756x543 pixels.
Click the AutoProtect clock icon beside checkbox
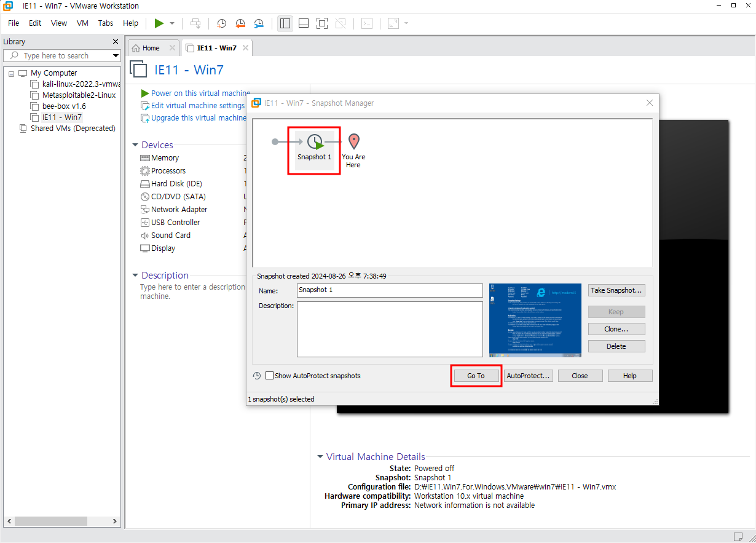tap(257, 376)
